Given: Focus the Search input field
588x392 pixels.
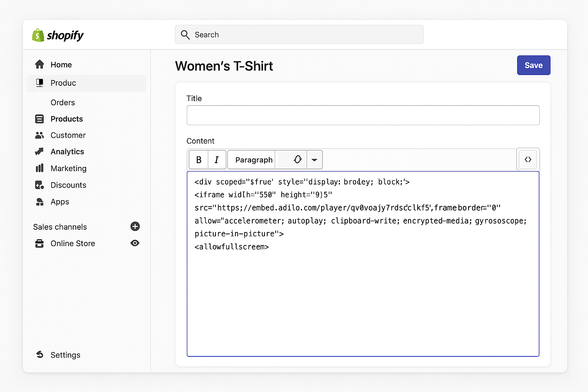Looking at the screenshot, I should tap(299, 34).
